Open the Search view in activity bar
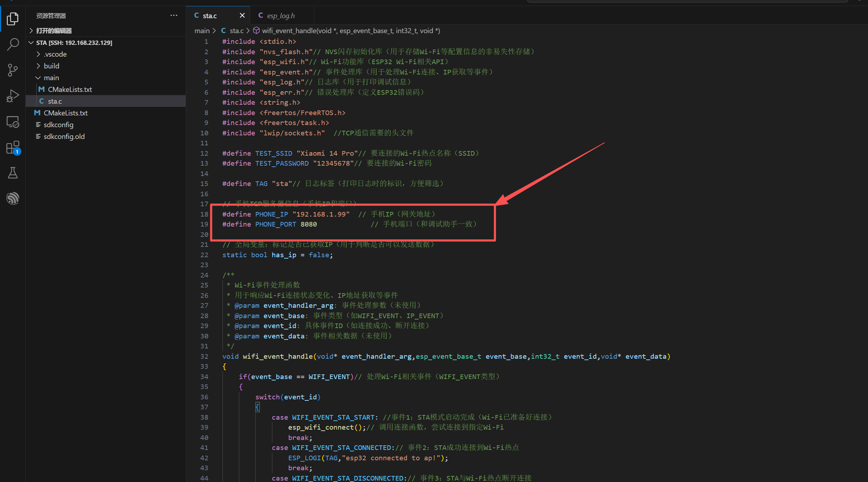The height and width of the screenshot is (482, 868). [x=13, y=44]
